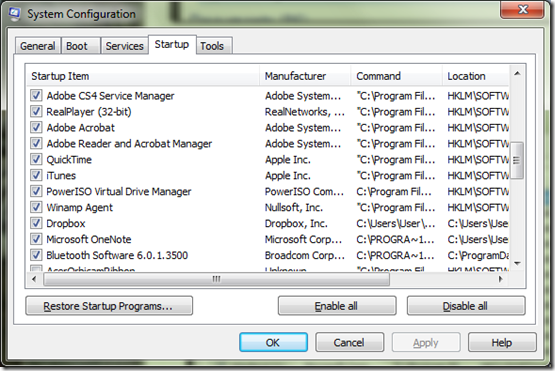This screenshot has height=371, width=555.
Task: Click the horizontal scrollbar left arrow
Action: [x=34, y=279]
